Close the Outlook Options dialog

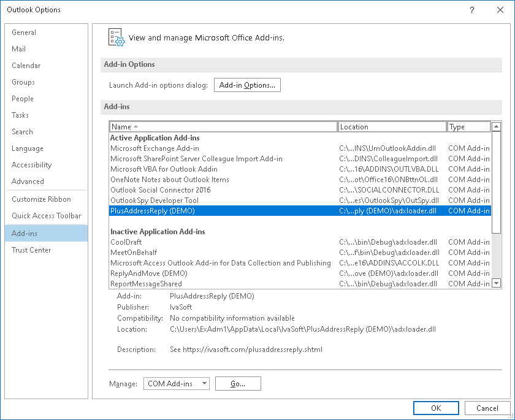pos(500,10)
